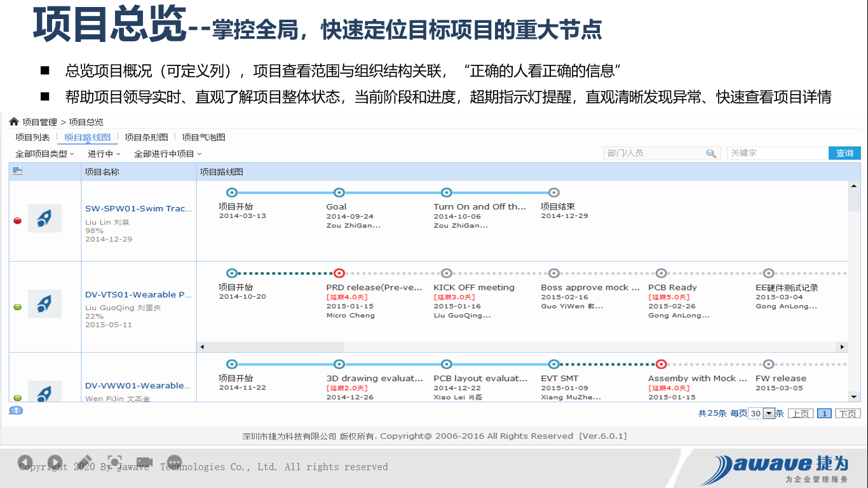Switch to the 项目条形图 tab

(146, 137)
